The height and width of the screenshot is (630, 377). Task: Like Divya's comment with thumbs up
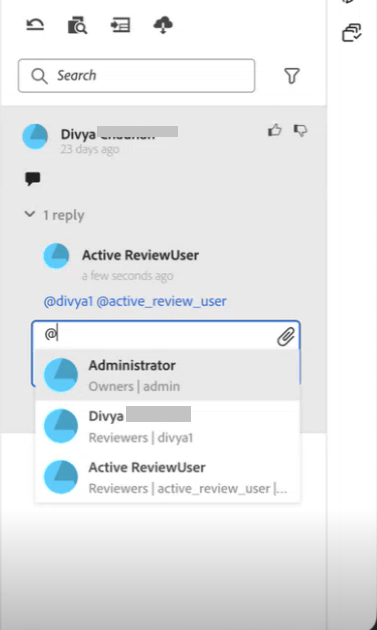pos(275,130)
